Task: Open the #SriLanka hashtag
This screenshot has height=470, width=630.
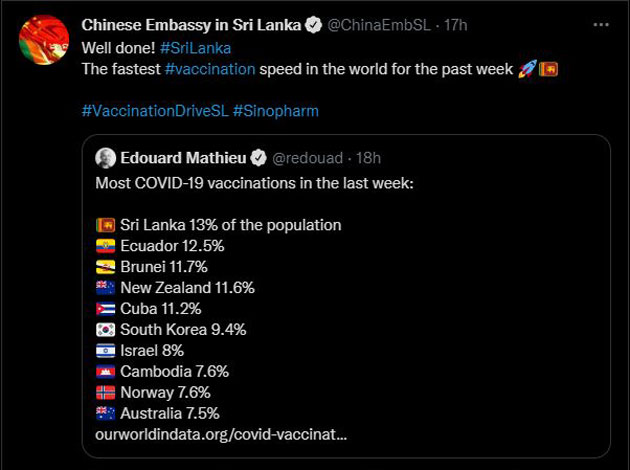Action: [193, 47]
